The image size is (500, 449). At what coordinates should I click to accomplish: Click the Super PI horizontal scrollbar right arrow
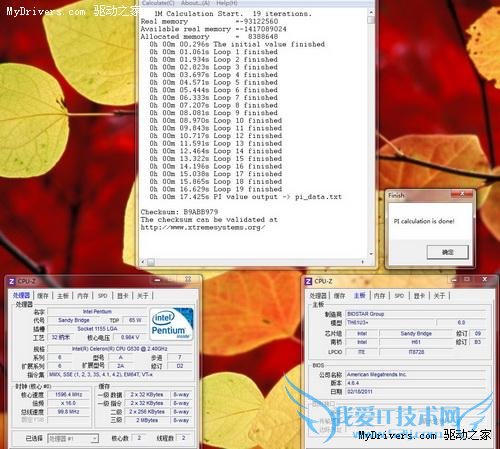(x=363, y=262)
